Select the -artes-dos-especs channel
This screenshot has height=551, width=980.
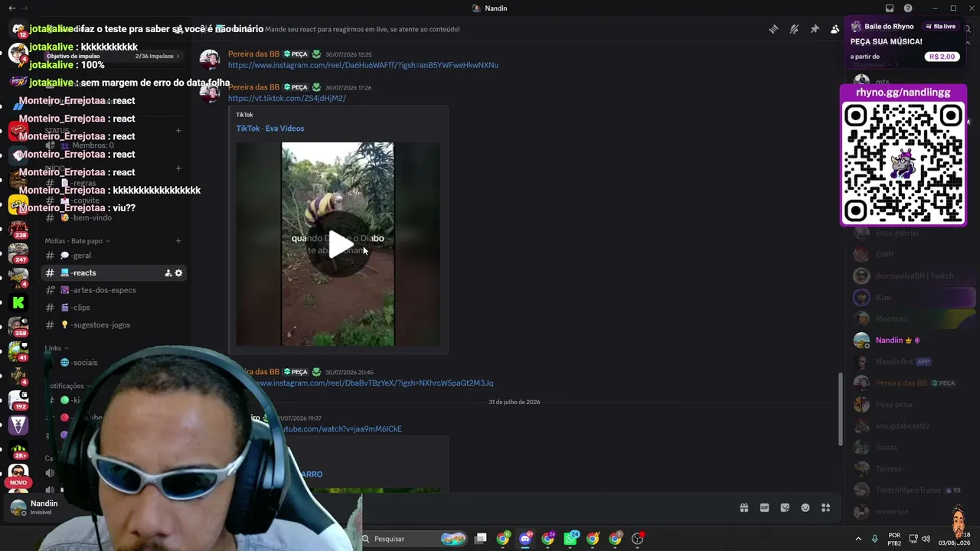113,290
